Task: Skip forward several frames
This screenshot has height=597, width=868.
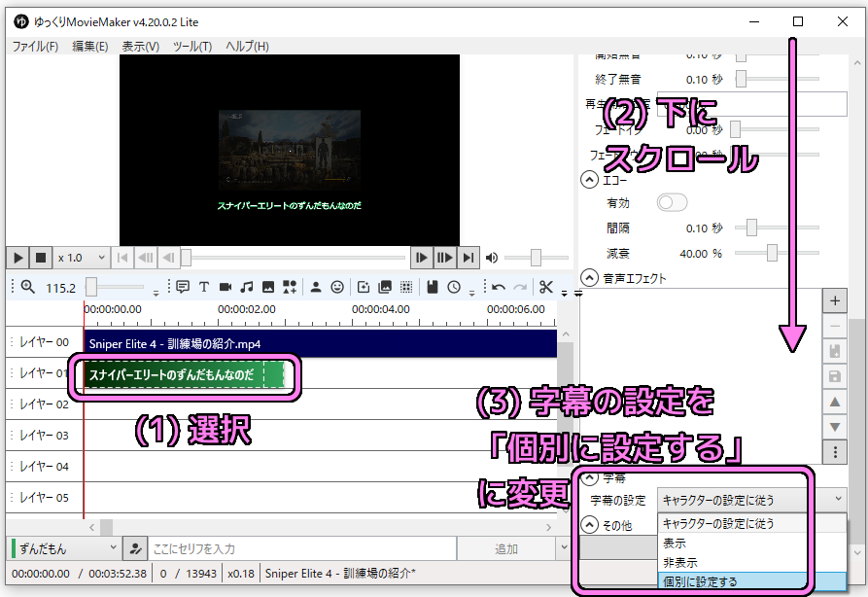Action: pyautogui.click(x=444, y=258)
